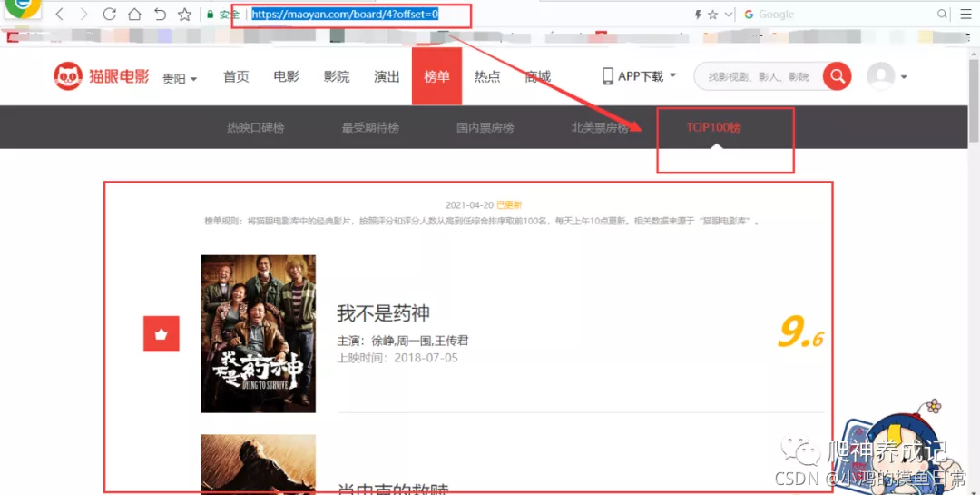Click the 主演：徐峥,周一围,王传君 text
The width and height of the screenshot is (980, 495).
(x=403, y=342)
